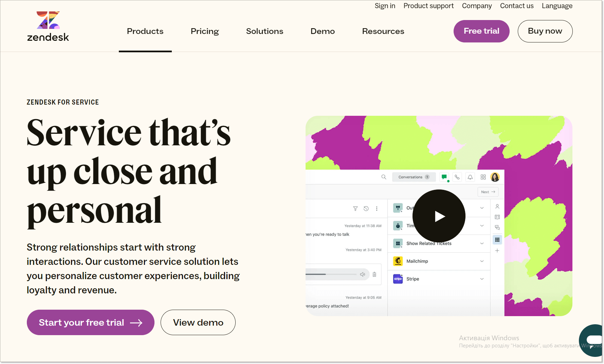This screenshot has height=364, width=604.
Task: Click the Stripe app icon
Action: click(398, 279)
